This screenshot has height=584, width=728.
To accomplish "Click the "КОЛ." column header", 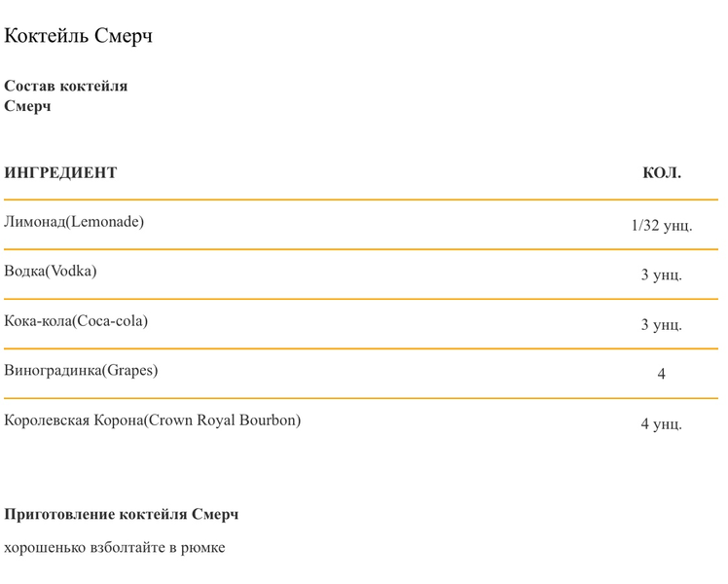I will 662,172.
